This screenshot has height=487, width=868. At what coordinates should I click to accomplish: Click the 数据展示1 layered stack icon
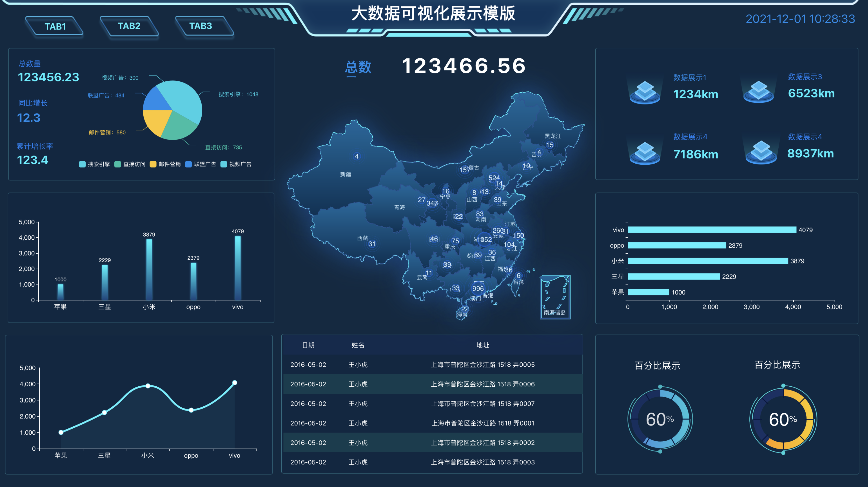coord(645,92)
